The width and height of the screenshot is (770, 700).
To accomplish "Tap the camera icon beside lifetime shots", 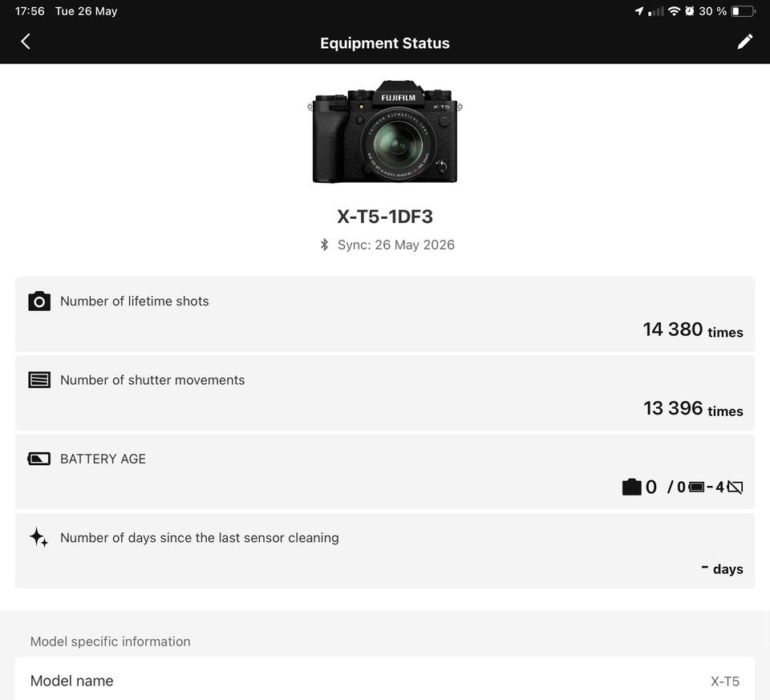I will click(39, 301).
